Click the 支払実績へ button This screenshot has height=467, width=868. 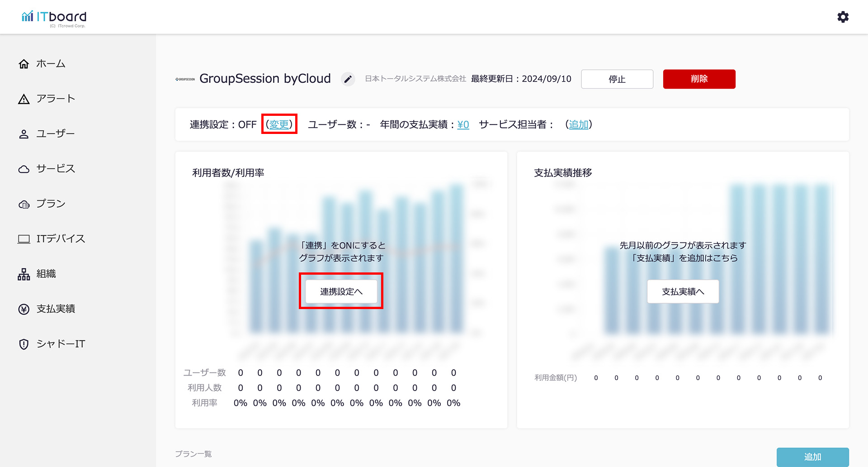tap(683, 291)
